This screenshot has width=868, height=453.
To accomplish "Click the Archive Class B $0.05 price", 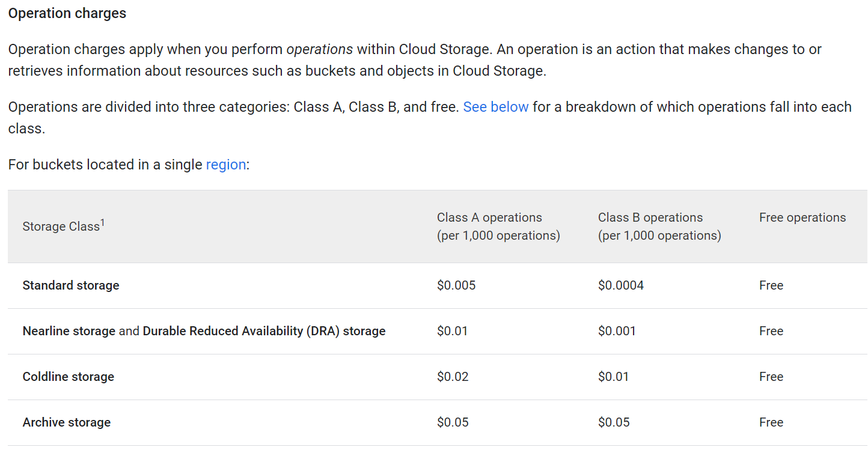I will (x=614, y=422).
